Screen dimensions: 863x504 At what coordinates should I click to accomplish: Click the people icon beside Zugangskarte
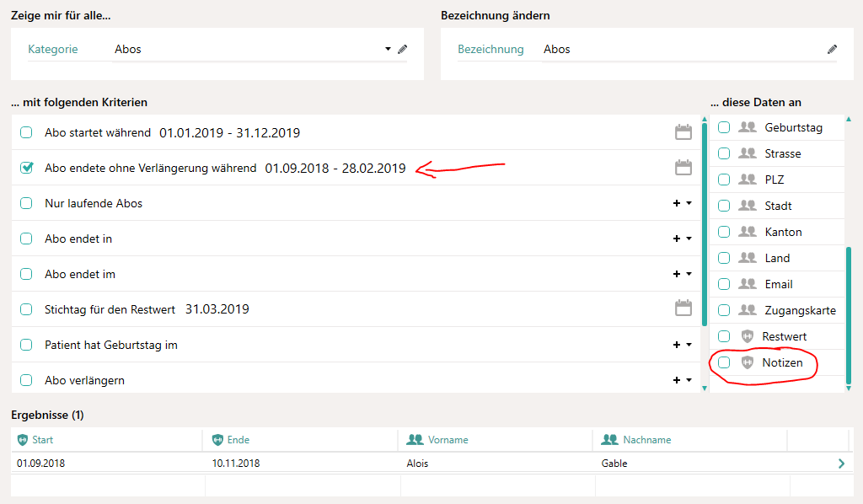tap(747, 310)
